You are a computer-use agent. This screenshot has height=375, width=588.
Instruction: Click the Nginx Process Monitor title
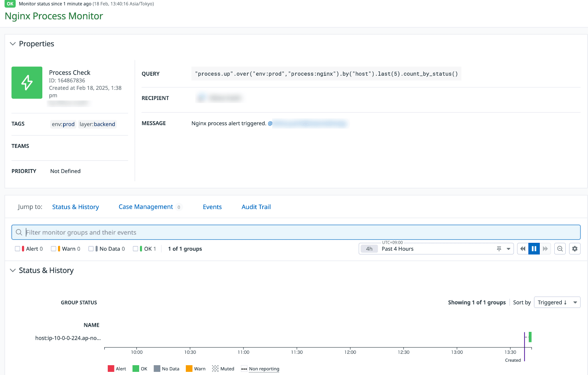54,16
